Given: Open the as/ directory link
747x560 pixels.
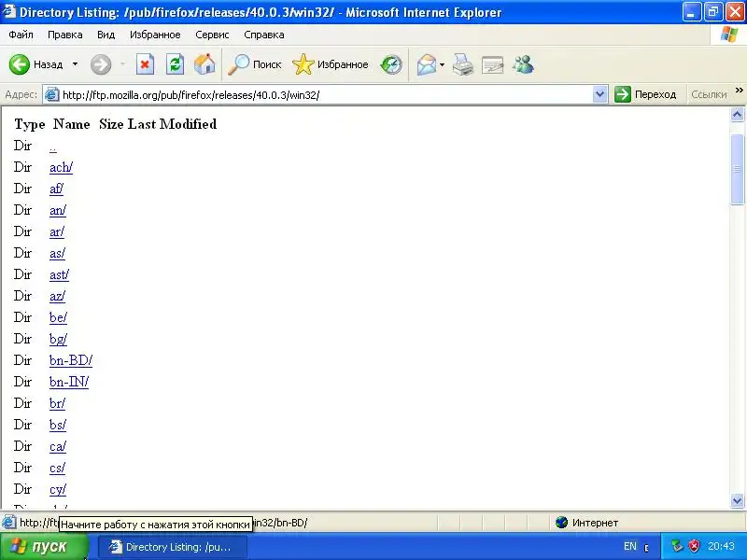Looking at the screenshot, I should tap(57, 253).
